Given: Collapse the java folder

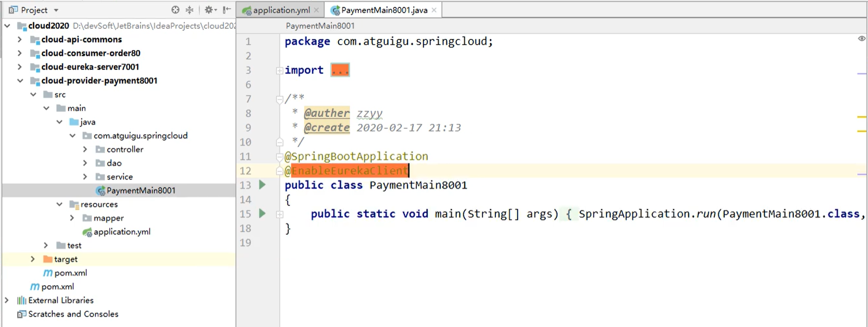Looking at the screenshot, I should click(59, 122).
